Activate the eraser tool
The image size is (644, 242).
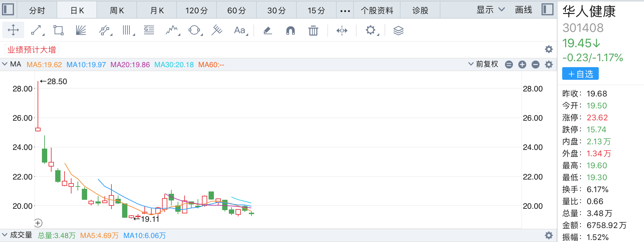click(x=268, y=31)
